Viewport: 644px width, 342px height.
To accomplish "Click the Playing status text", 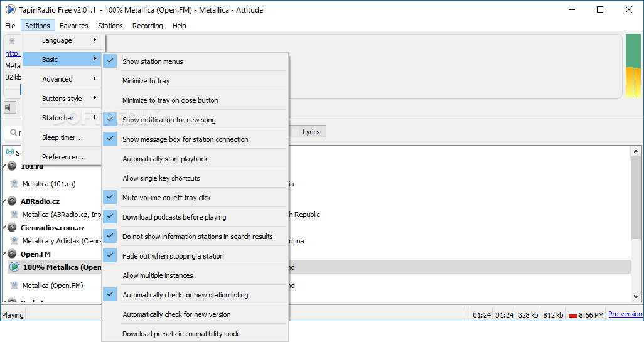I will coord(13,315).
